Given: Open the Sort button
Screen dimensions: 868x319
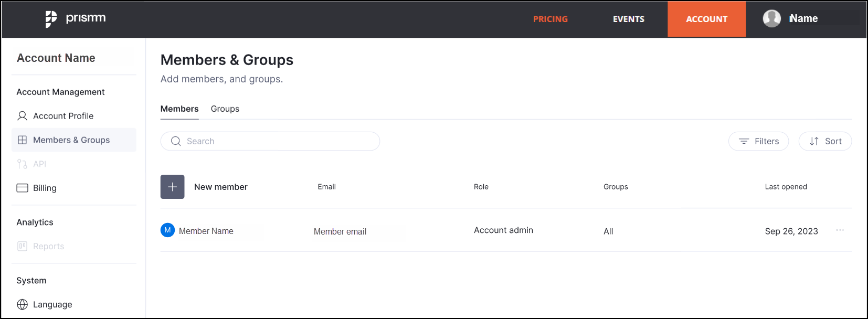Looking at the screenshot, I should click(825, 141).
